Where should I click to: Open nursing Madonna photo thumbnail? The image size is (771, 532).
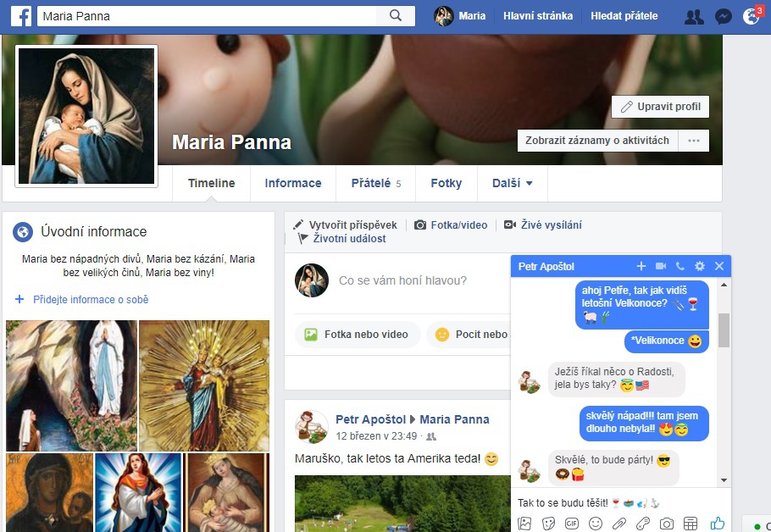click(227, 492)
